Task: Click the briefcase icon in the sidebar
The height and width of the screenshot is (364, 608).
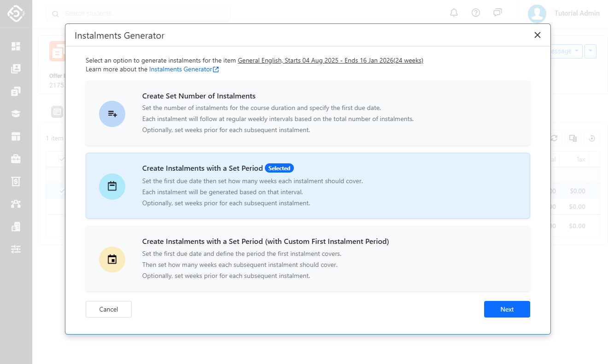Action: point(16,159)
